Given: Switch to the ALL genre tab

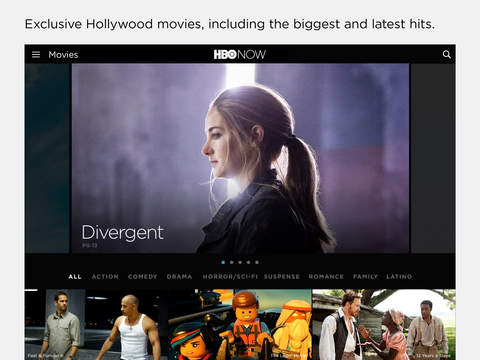Looking at the screenshot, I should click(x=75, y=277).
